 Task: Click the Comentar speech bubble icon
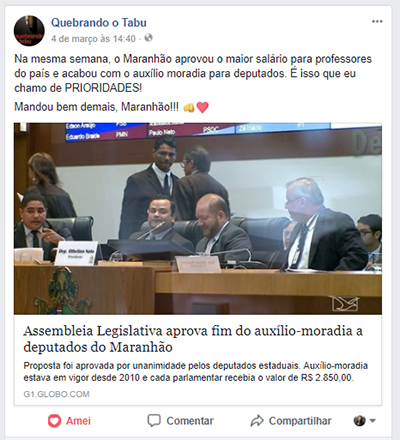[154, 421]
